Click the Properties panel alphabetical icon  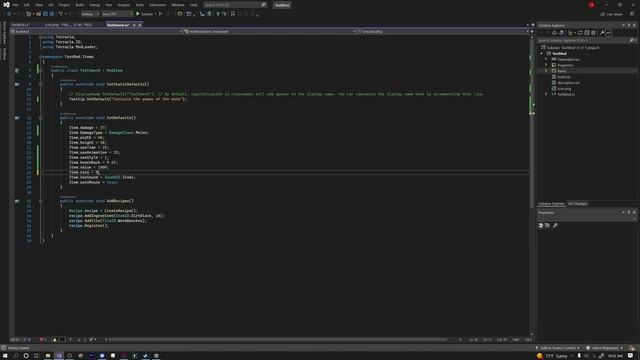click(x=547, y=225)
